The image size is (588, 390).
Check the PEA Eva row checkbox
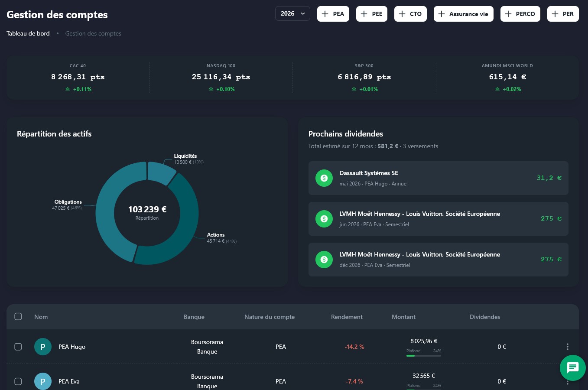point(18,381)
